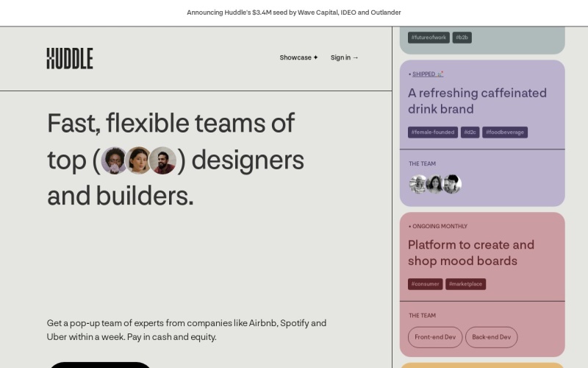Open the Showcase menu item
The width and height of the screenshot is (588, 368).
pyautogui.click(x=298, y=57)
